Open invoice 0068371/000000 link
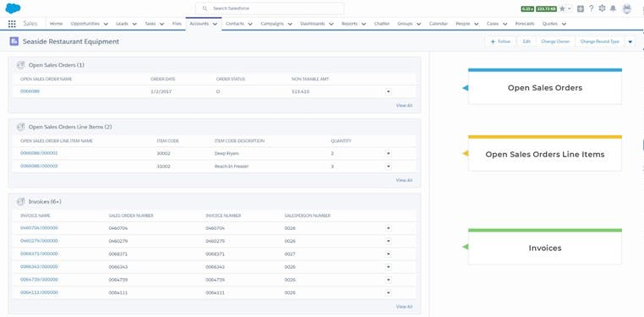The image size is (644, 317). tap(39, 254)
